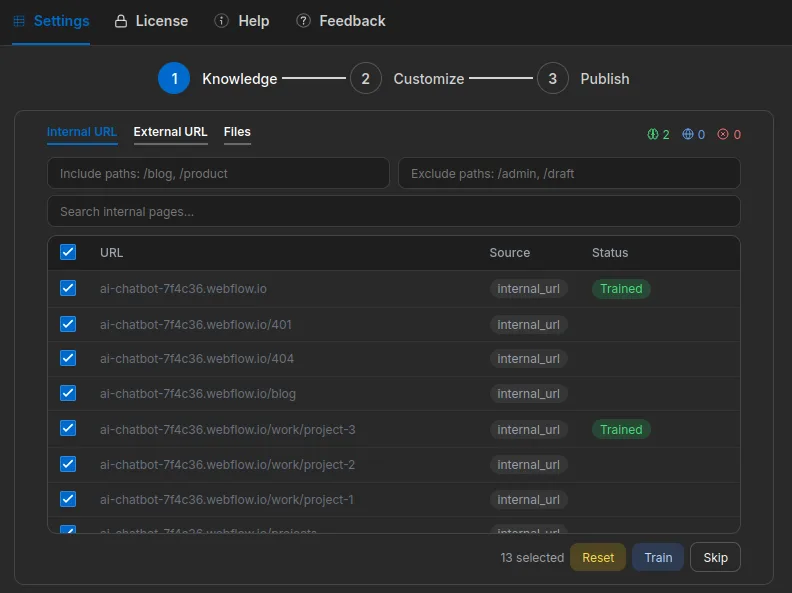Image resolution: width=792 pixels, height=593 pixels.
Task: Click the /work/project-1 URL text
Action: (x=227, y=500)
